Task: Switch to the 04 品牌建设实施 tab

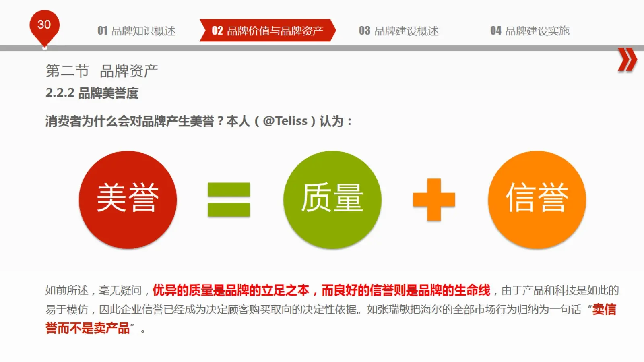Action: [530, 31]
